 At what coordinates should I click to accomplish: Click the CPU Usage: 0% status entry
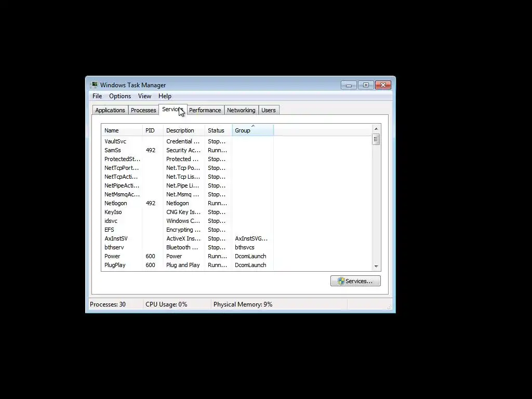[166, 304]
